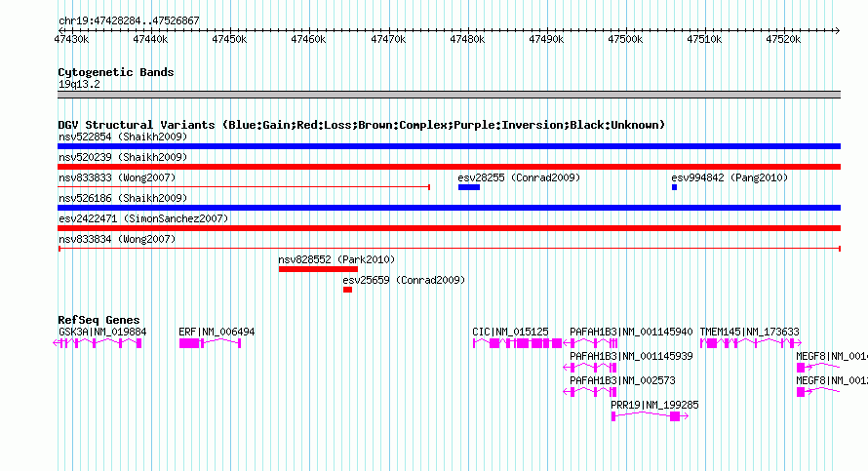Select the nsv526186 (Shaikh2009) blue bar
The height and width of the screenshot is (471, 868).
[x=449, y=208]
